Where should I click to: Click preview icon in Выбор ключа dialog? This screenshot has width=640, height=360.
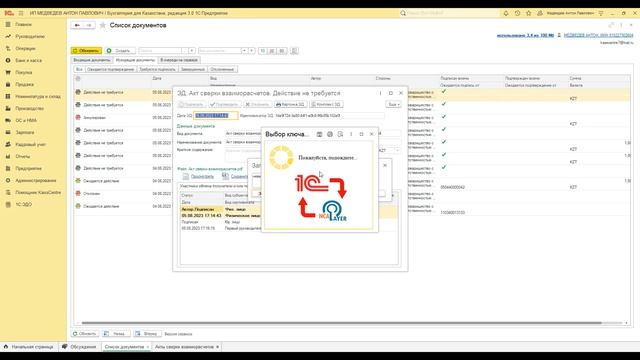[340, 134]
